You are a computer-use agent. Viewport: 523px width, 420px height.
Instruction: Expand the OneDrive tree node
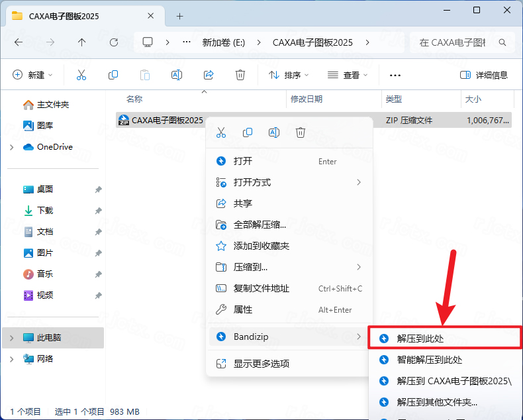[11, 147]
